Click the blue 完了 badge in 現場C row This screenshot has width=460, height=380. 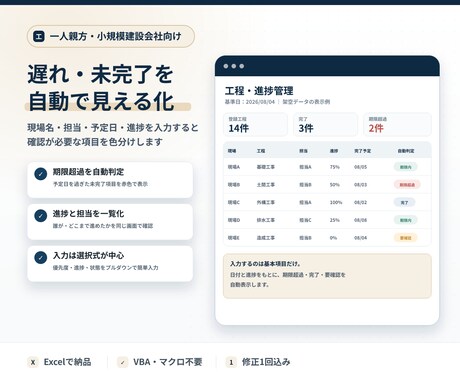pos(404,202)
